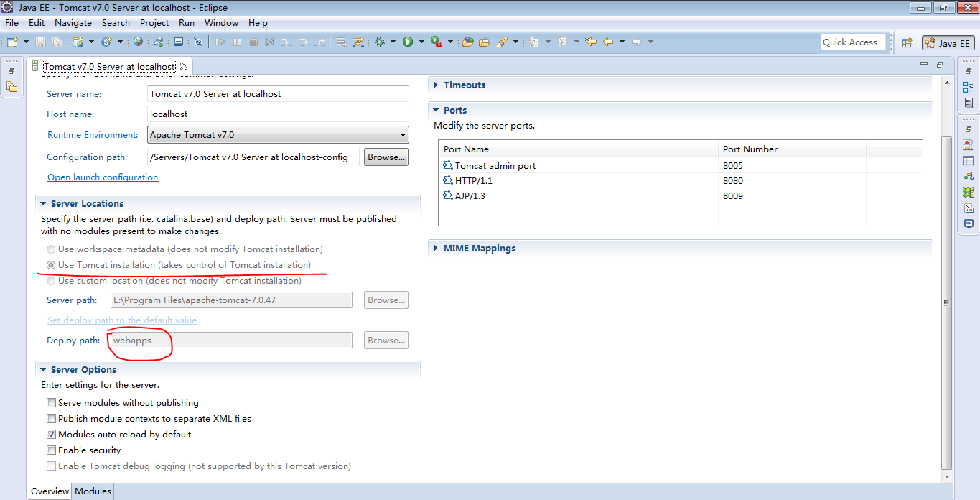Open dropdown arrow next to Run icon

pyautogui.click(x=421, y=42)
